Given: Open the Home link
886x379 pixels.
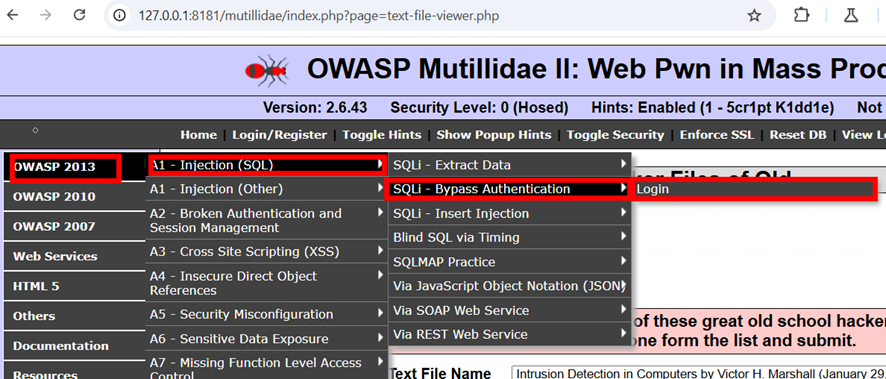Looking at the screenshot, I should (198, 135).
